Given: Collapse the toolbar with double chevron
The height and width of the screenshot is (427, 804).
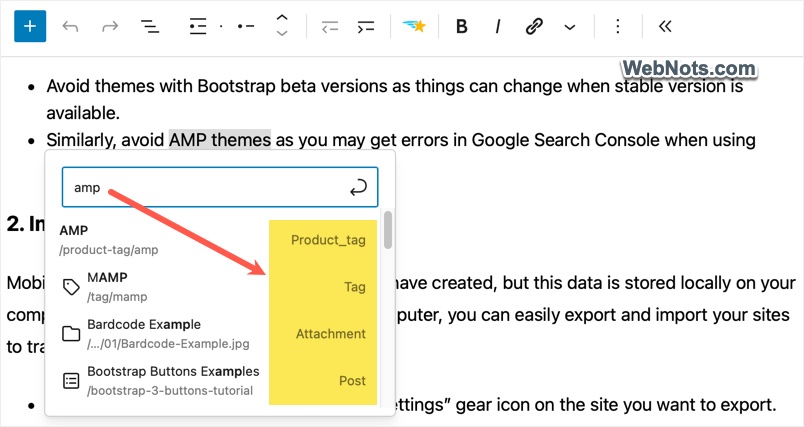Looking at the screenshot, I should pos(665,26).
